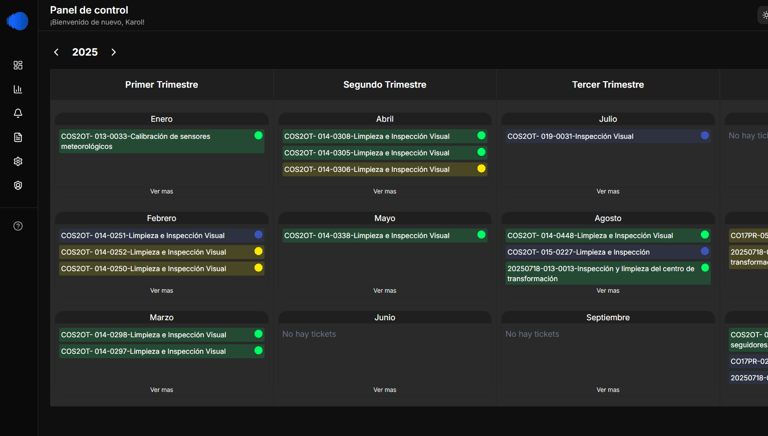The image size is (768, 436).
Task: Click Ver mas under Enero
Action: [162, 192]
